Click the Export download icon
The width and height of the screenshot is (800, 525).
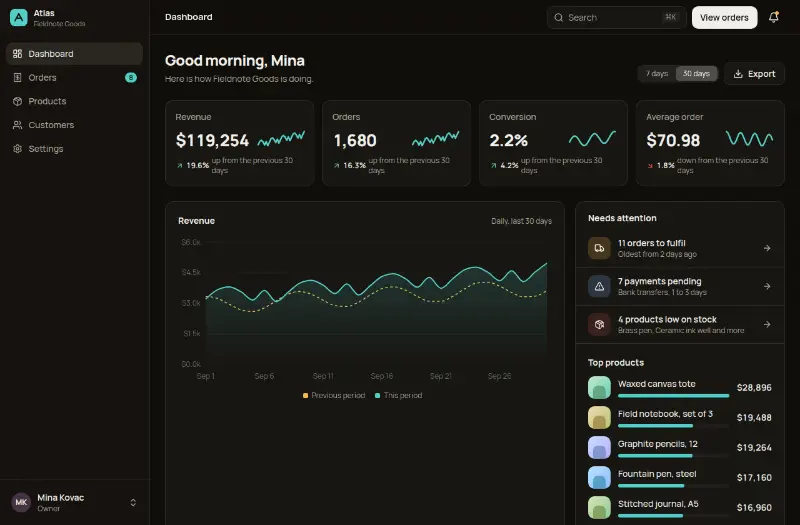[x=738, y=73]
